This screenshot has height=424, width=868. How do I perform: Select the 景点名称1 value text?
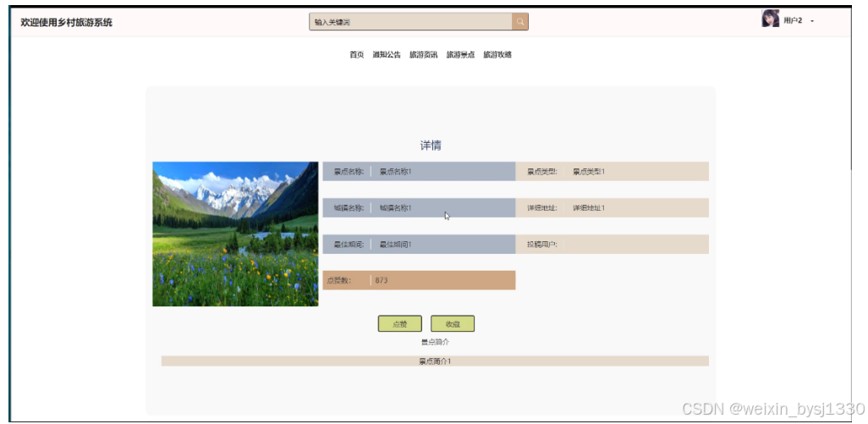click(395, 172)
